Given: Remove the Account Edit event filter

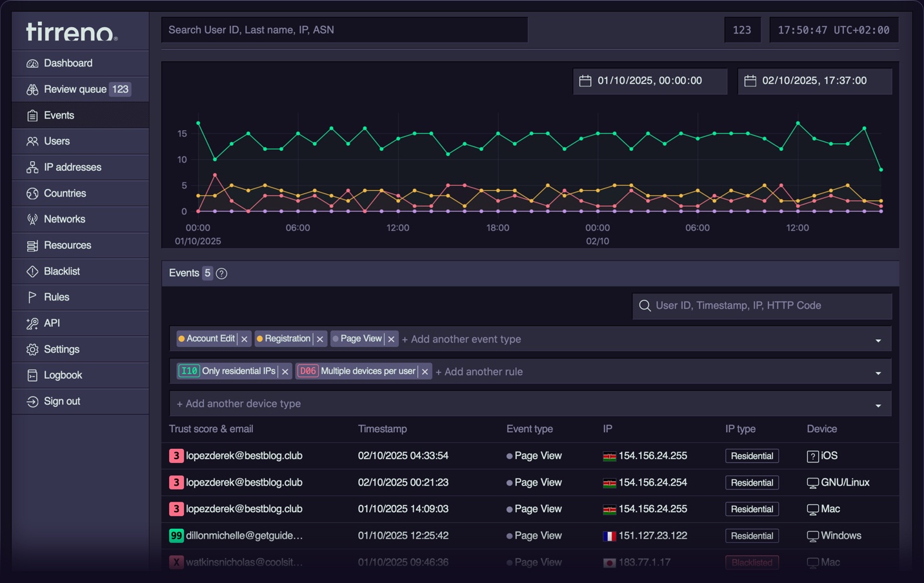Looking at the screenshot, I should (x=244, y=338).
